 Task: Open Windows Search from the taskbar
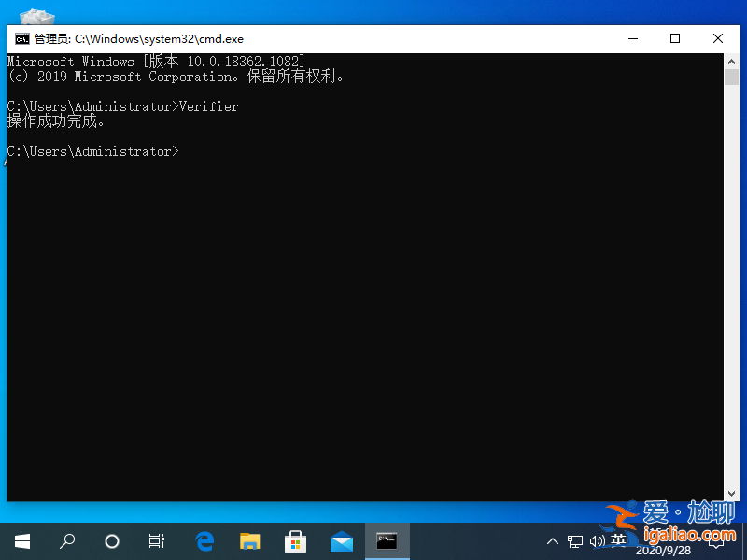click(66, 540)
